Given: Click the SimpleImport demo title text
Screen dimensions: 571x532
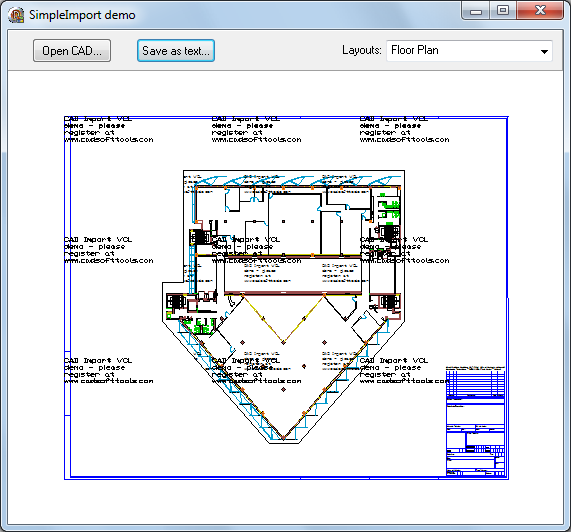Looking at the screenshot, I should point(82,15).
